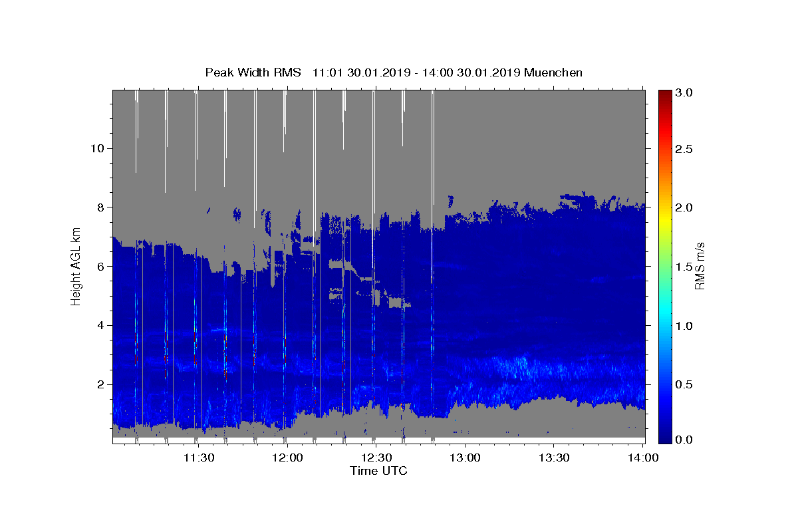Click the 'Height AGL km' y-axis label
This screenshot has height=532, width=798.
pyautogui.click(x=76, y=266)
